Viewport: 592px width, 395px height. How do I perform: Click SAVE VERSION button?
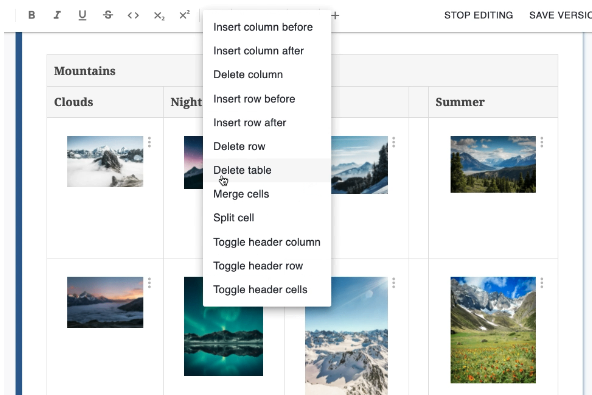(560, 15)
